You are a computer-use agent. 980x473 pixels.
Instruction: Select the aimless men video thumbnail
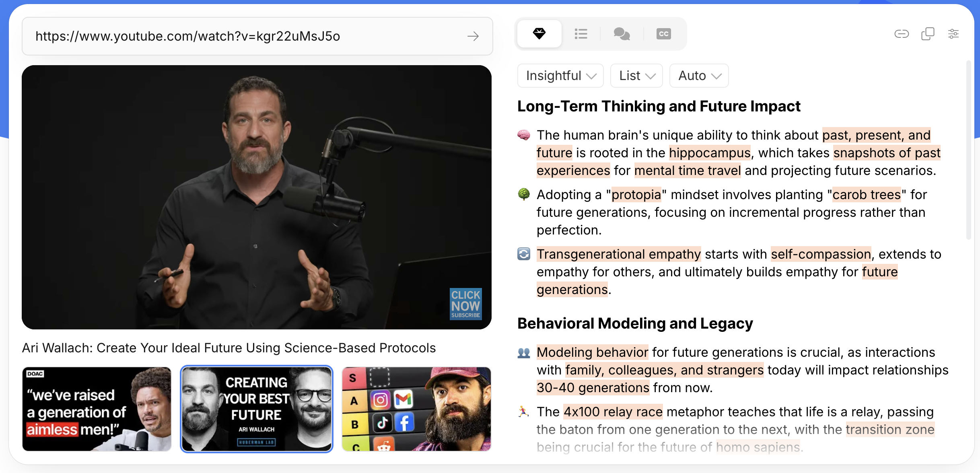[97, 409]
